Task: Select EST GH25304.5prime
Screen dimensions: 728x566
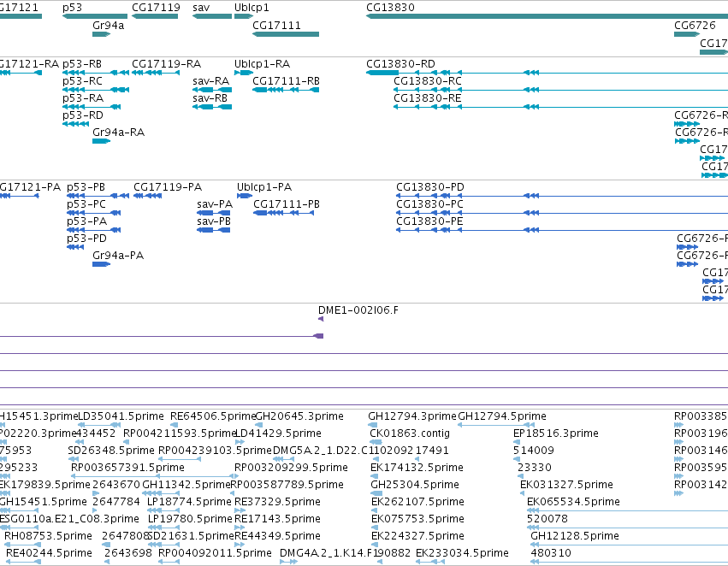Action: [x=415, y=485]
